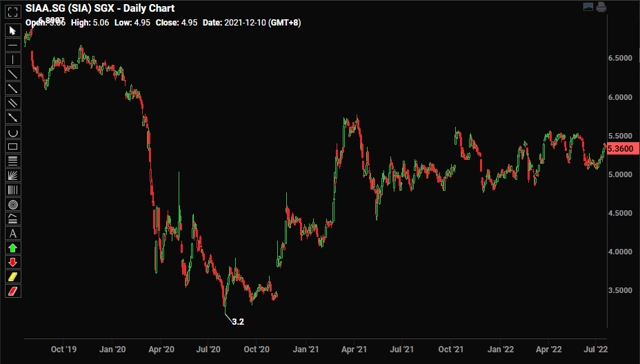
Task: Choose the arc drawing tool
Action: pyautogui.click(x=12, y=132)
